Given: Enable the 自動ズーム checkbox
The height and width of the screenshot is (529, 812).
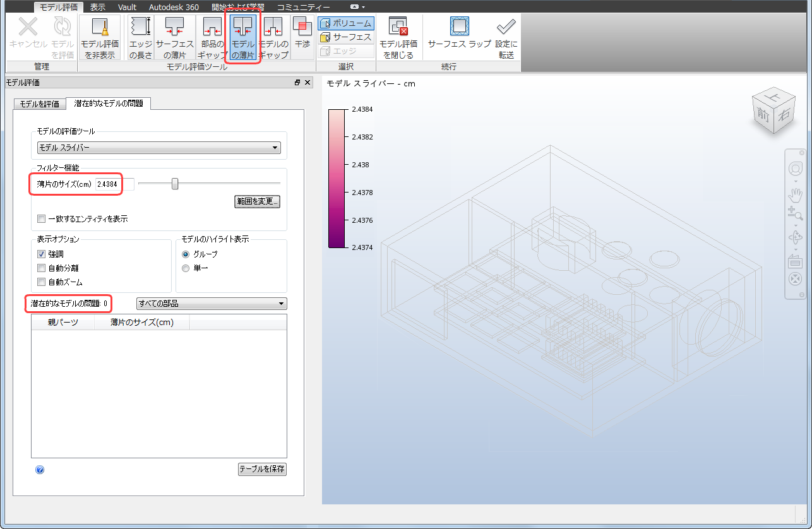Looking at the screenshot, I should tap(42, 282).
